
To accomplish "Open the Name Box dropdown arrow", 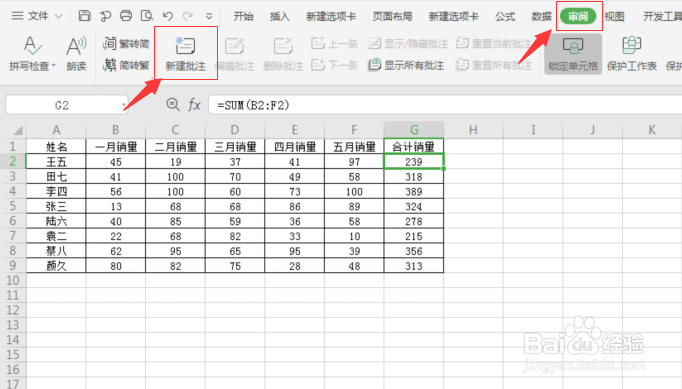I will (124, 105).
